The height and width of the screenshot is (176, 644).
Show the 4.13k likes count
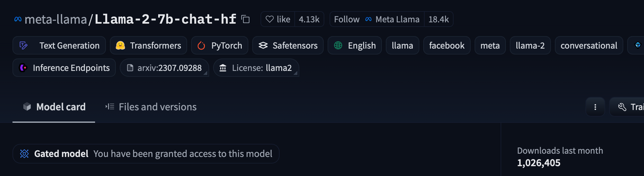(309, 19)
